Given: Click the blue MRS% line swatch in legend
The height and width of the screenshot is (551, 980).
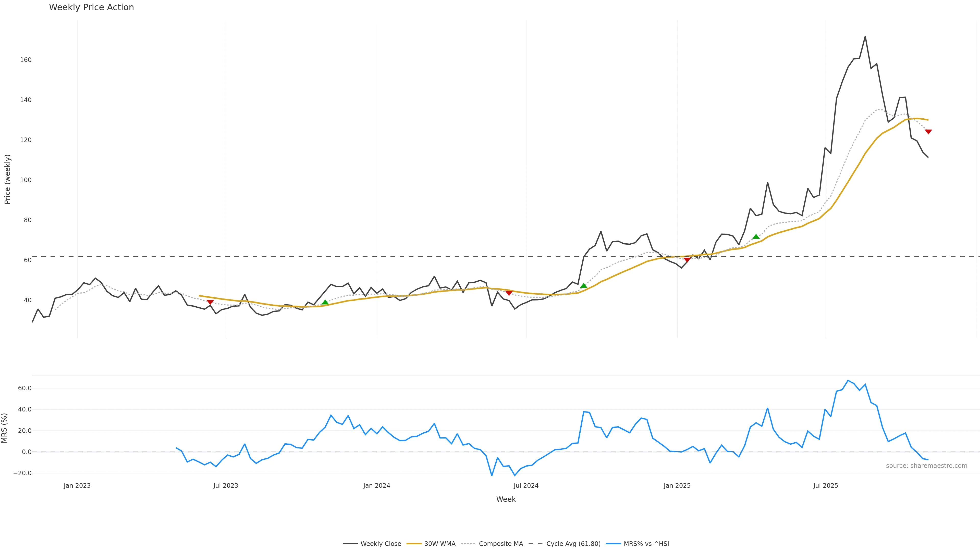Looking at the screenshot, I should (x=613, y=544).
